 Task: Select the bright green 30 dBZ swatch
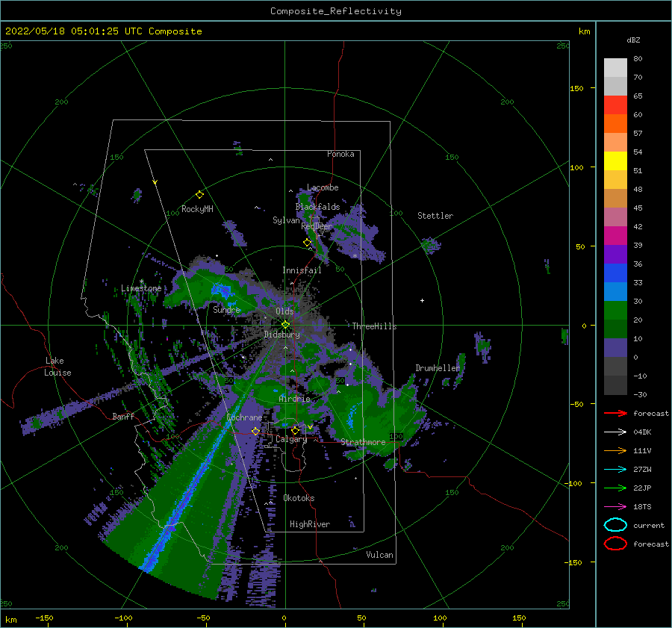(x=615, y=311)
